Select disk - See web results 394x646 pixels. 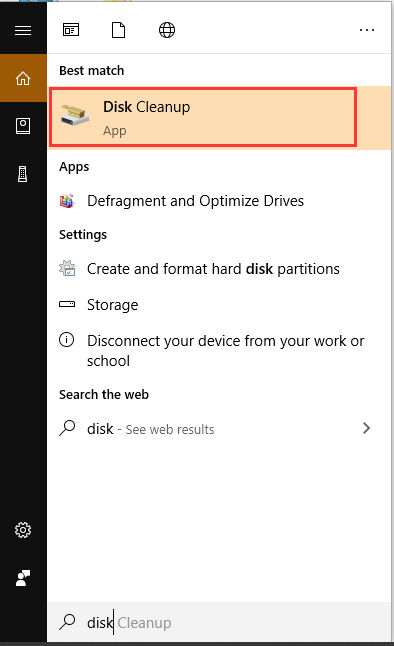tap(219, 429)
